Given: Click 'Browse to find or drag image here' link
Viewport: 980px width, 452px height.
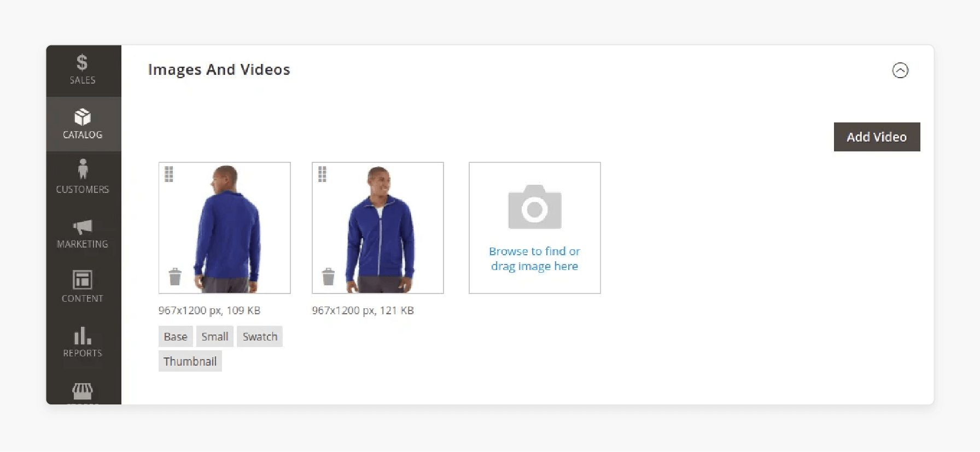Looking at the screenshot, I should (x=535, y=259).
